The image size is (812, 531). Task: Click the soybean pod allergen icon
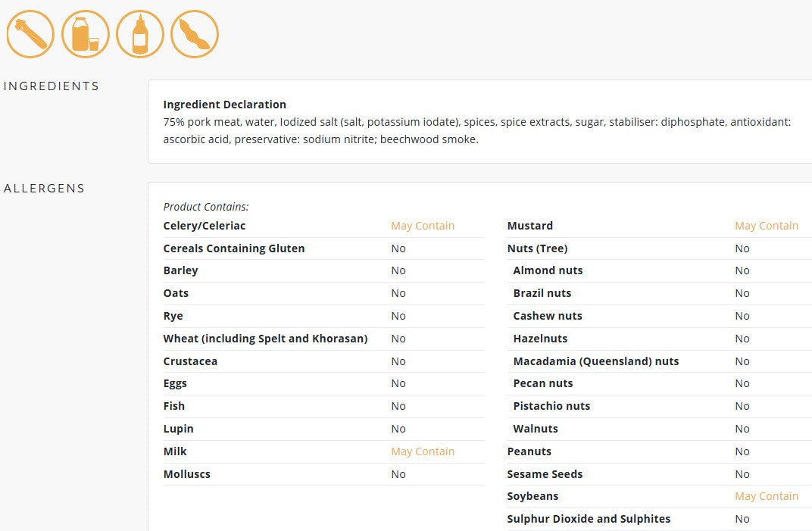click(195, 34)
